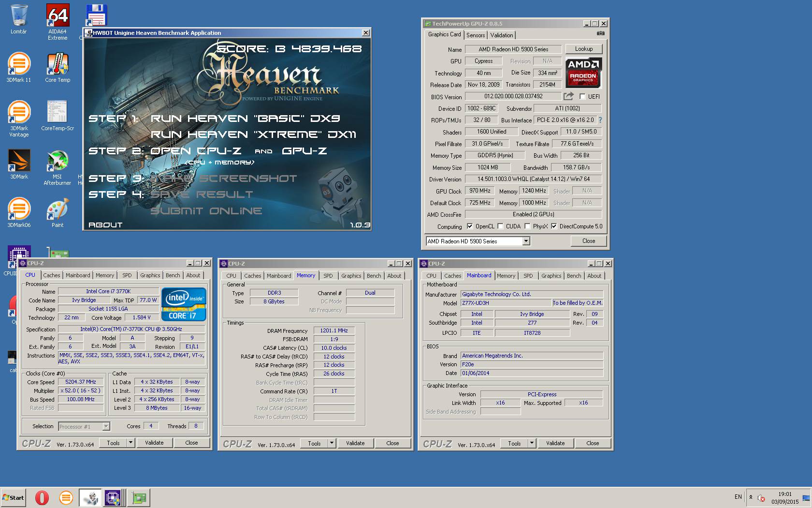The width and height of the screenshot is (812, 508).
Task: Toggle the OpenCL checkbox in GPU-Z
Action: 469,226
